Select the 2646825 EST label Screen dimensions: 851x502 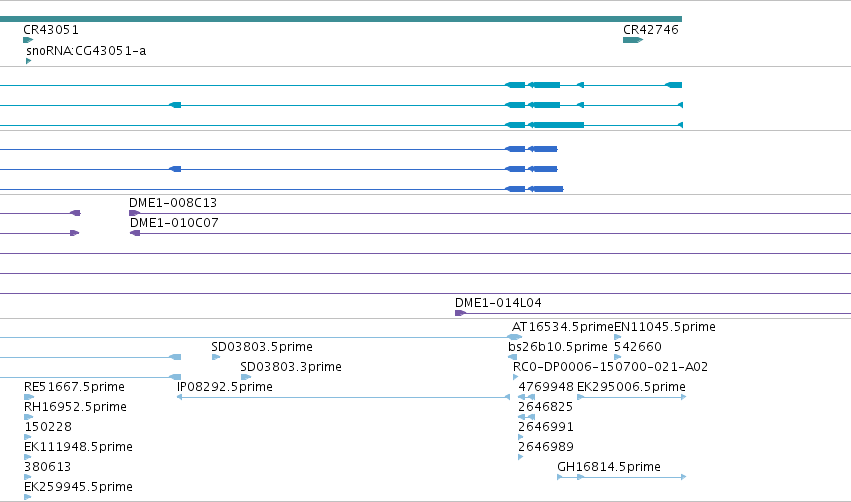point(545,407)
